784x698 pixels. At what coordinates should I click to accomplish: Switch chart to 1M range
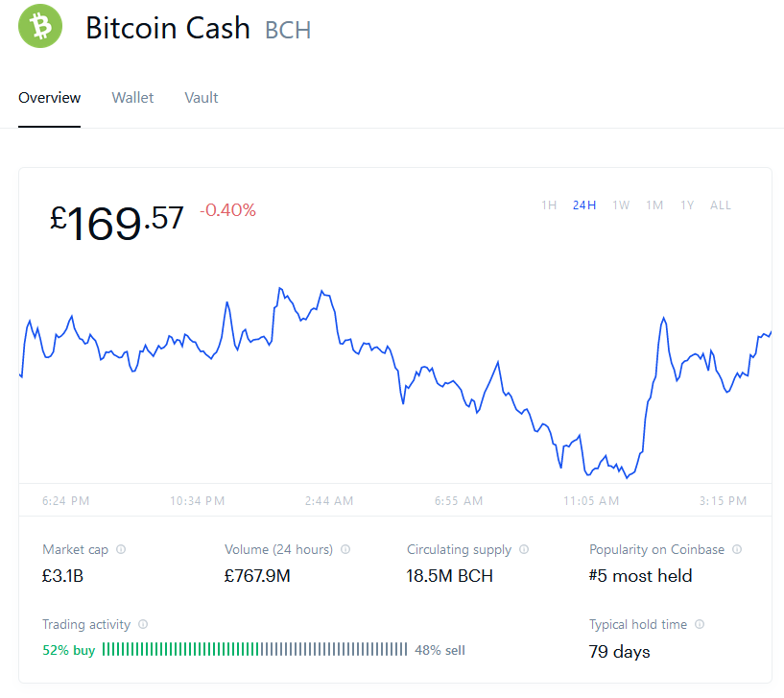click(654, 205)
